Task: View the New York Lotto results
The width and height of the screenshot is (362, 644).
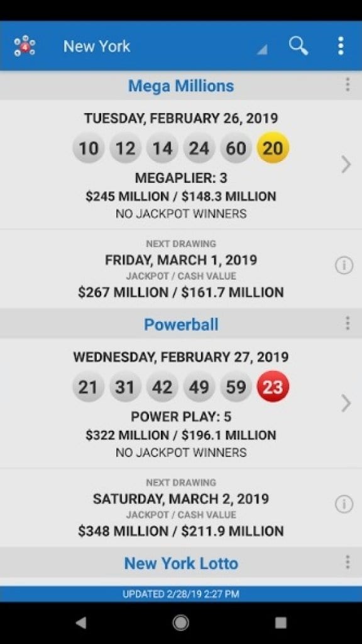Action: [181, 562]
